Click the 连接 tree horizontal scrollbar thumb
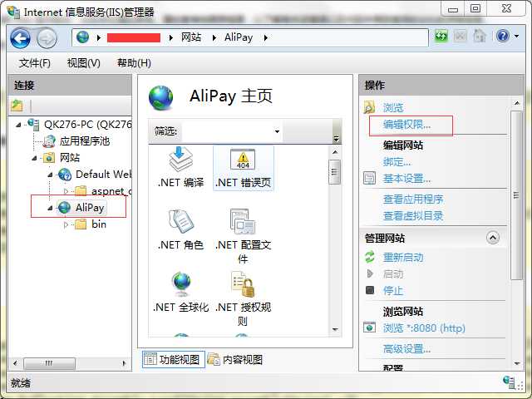 click(x=49, y=363)
